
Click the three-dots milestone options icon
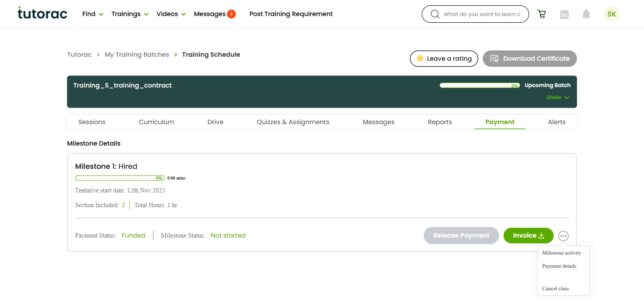pyautogui.click(x=563, y=236)
